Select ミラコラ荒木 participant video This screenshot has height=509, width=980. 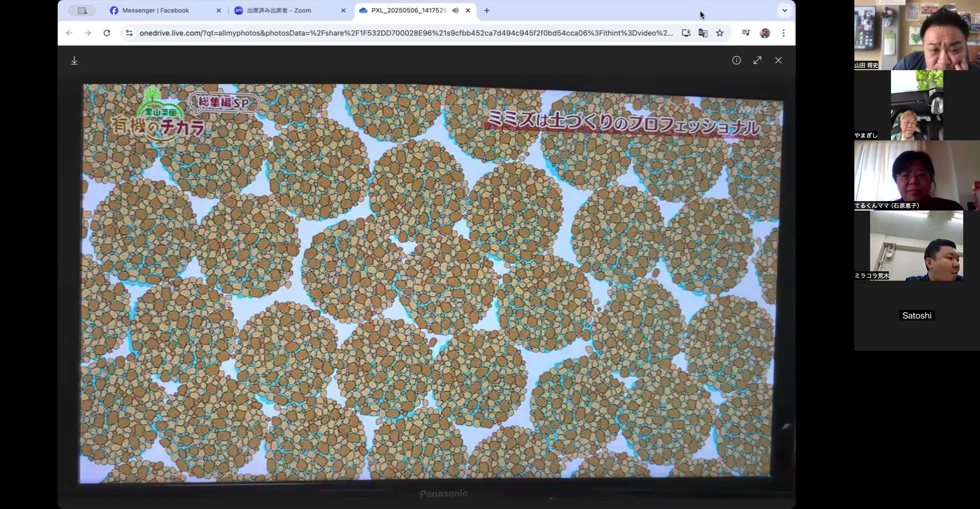[917, 246]
